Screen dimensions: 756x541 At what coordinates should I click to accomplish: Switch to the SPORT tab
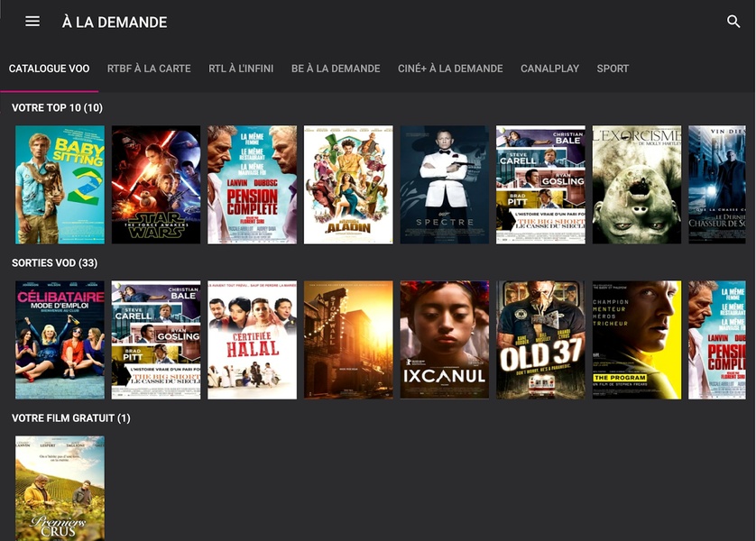613,69
